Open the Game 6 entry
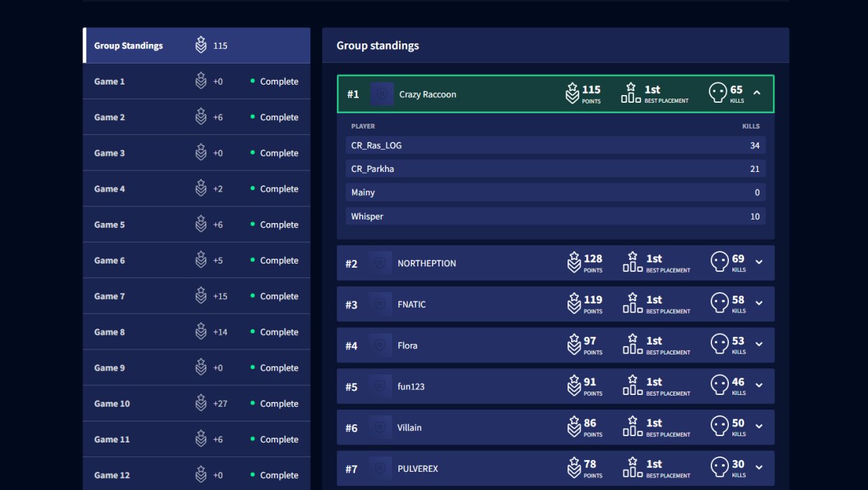 [x=196, y=260]
